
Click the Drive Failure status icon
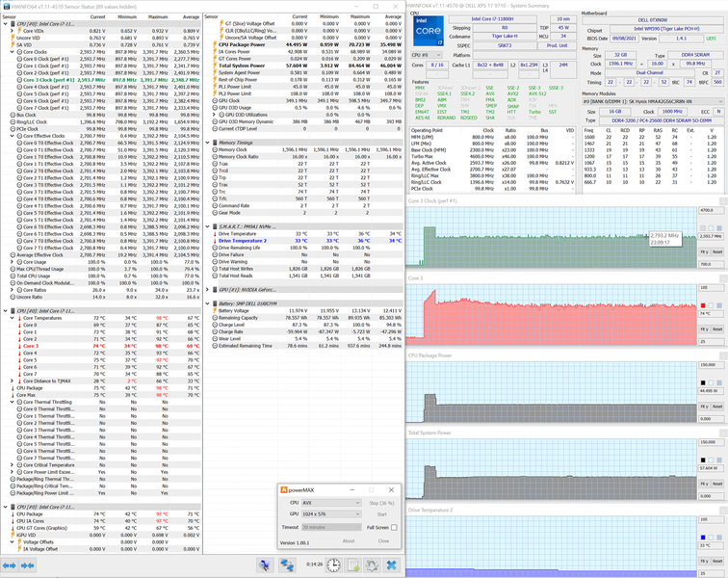point(215,254)
